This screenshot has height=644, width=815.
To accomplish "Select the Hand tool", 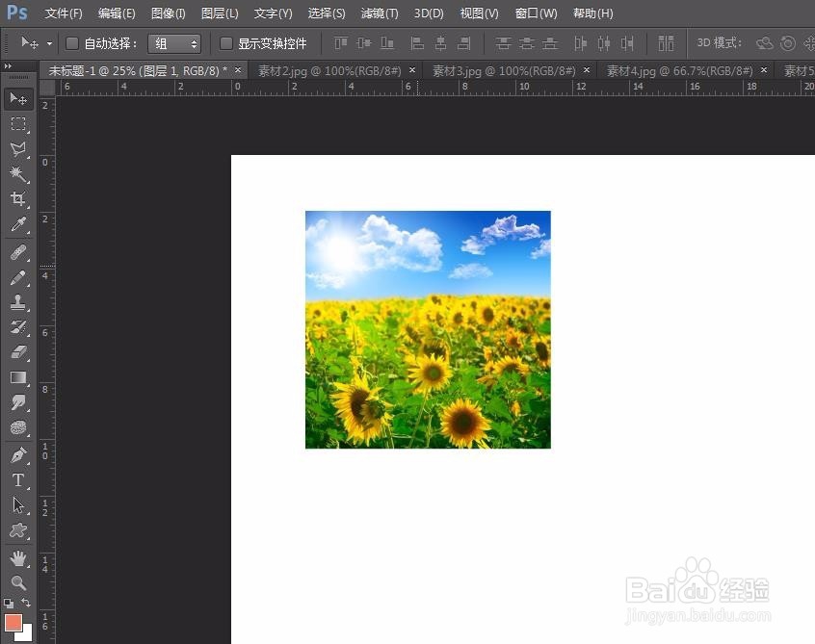I will coord(18,558).
